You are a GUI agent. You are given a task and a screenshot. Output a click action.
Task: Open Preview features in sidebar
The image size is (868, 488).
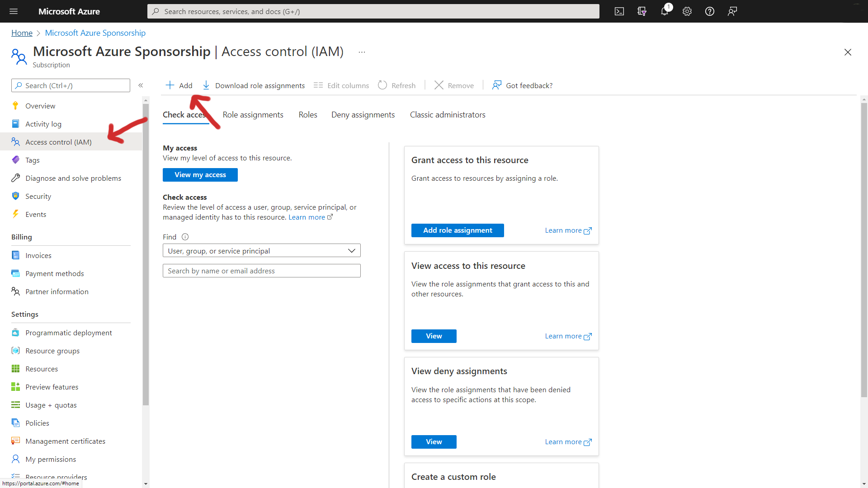(x=71, y=387)
